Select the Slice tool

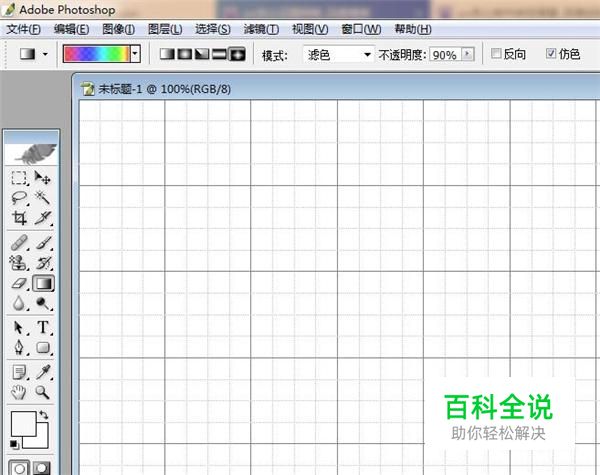(x=42, y=218)
